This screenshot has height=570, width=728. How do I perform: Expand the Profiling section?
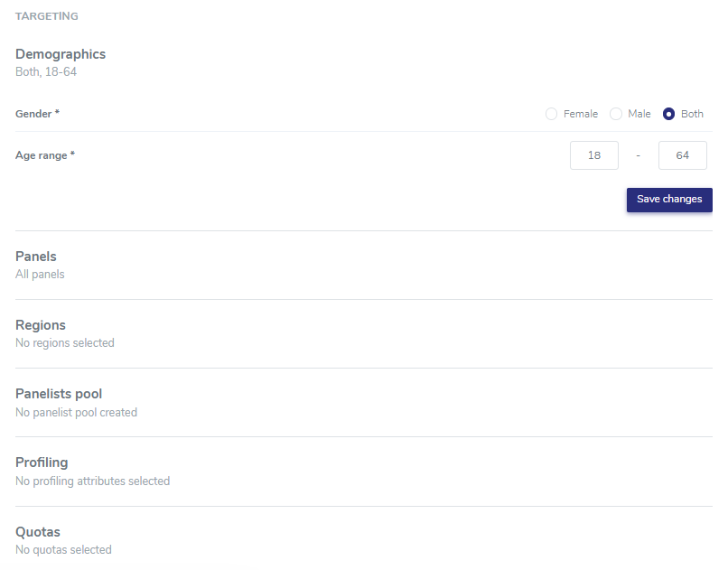coord(42,463)
